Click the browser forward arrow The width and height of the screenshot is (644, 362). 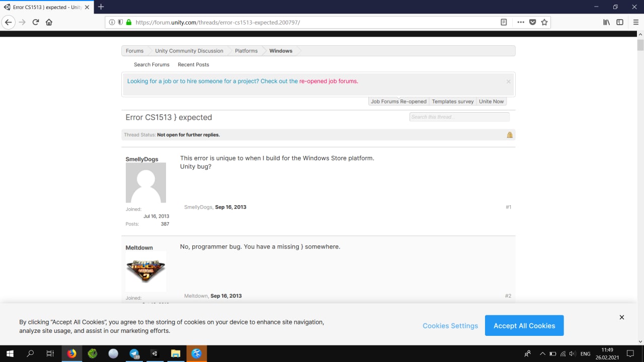click(22, 22)
